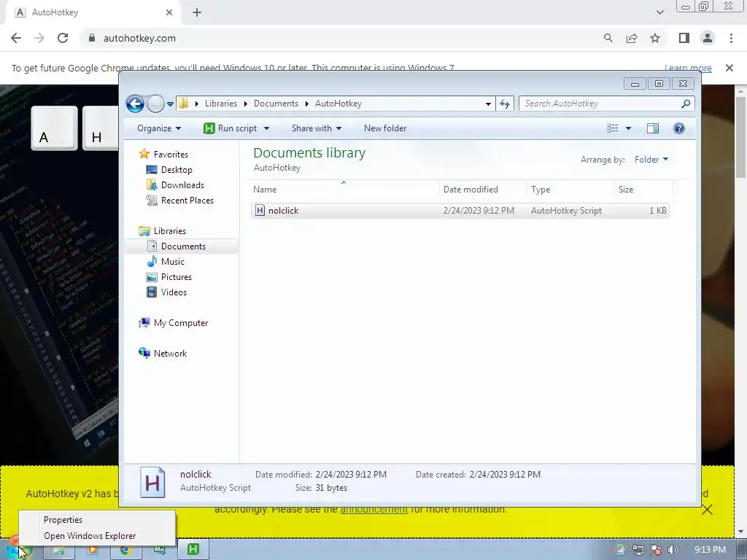Click Learn more link in Chrome infobar
The height and width of the screenshot is (560, 747).
pyautogui.click(x=688, y=68)
